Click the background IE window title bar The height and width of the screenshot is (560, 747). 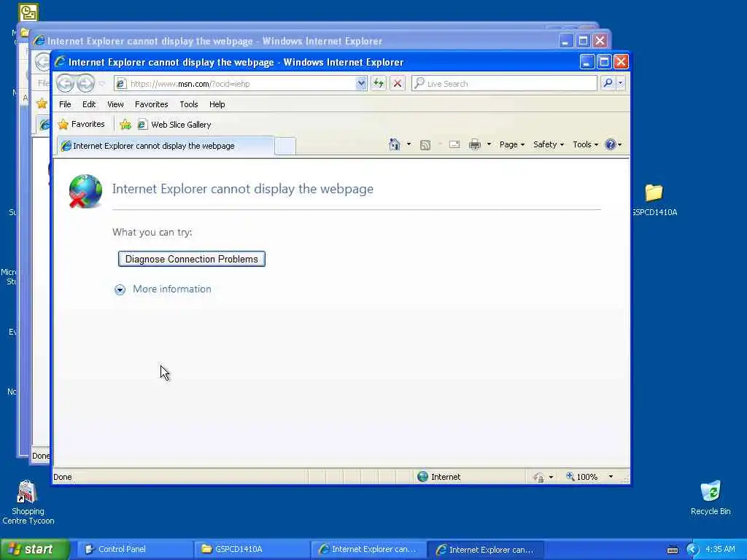[x=295, y=41]
